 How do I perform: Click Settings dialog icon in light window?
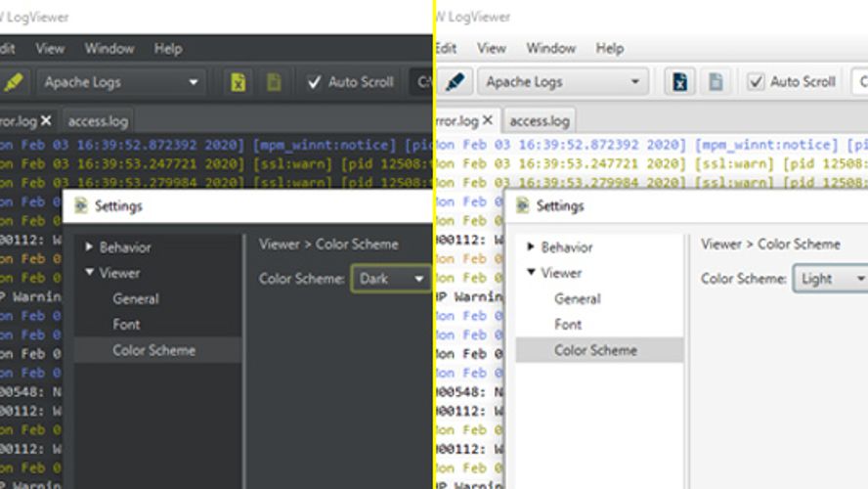tap(523, 206)
